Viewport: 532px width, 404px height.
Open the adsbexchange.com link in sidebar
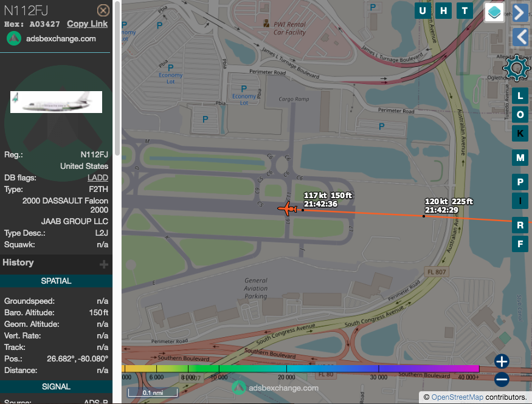pyautogui.click(x=61, y=39)
